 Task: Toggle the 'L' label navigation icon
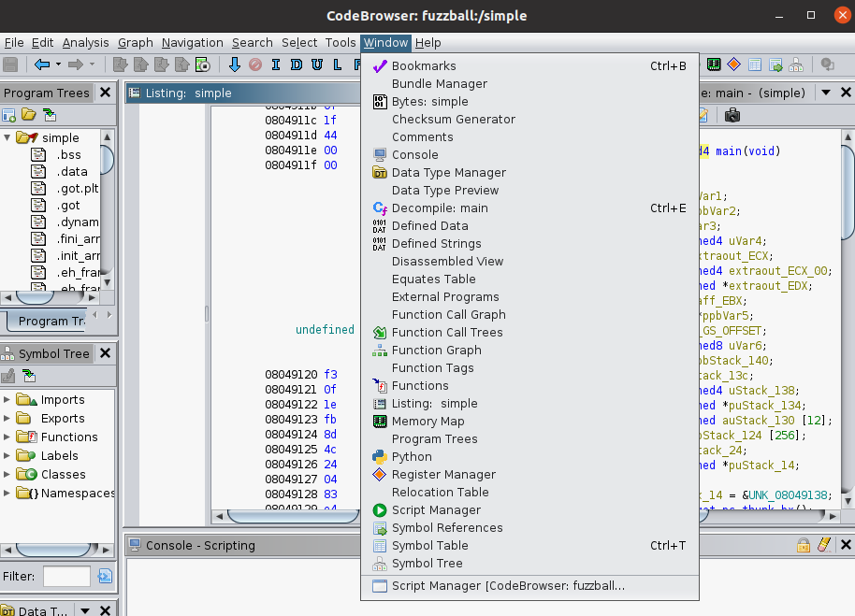tap(338, 64)
